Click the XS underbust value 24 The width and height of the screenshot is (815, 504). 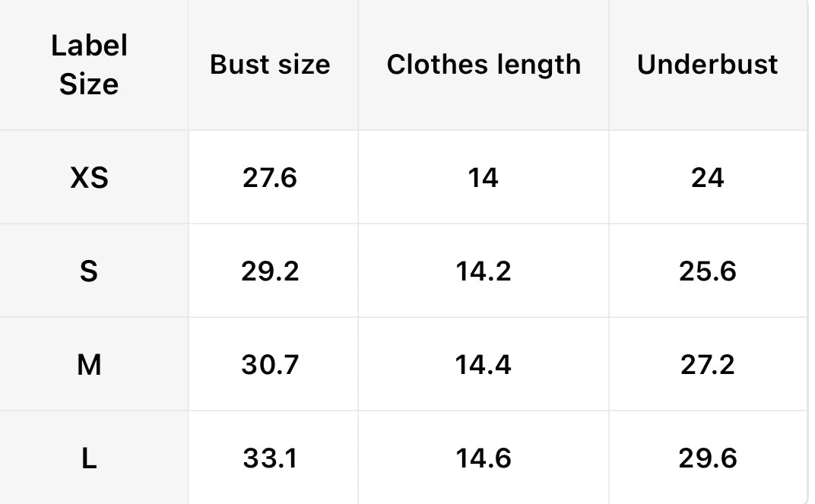(707, 178)
